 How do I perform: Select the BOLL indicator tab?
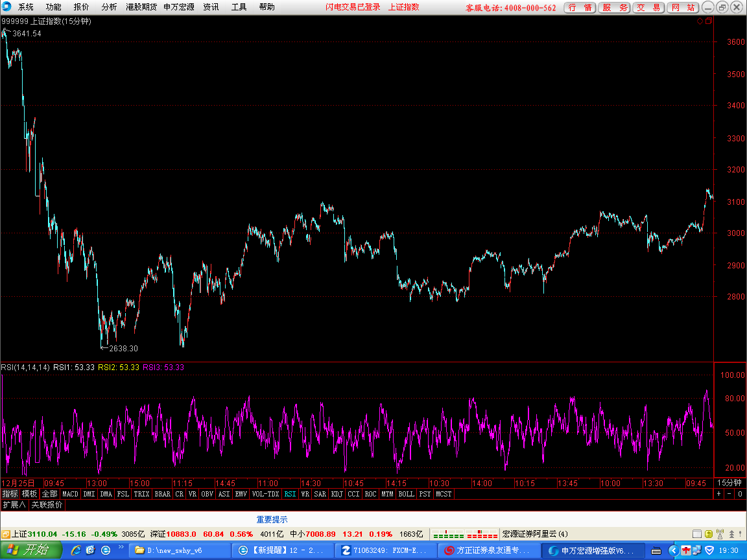click(407, 494)
